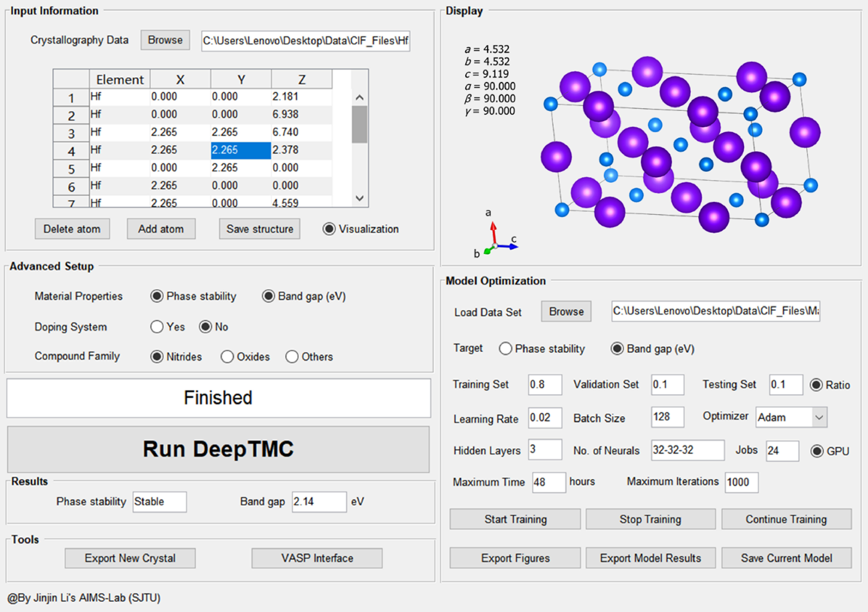
Task: Delete the selected atom
Action: click(x=72, y=229)
